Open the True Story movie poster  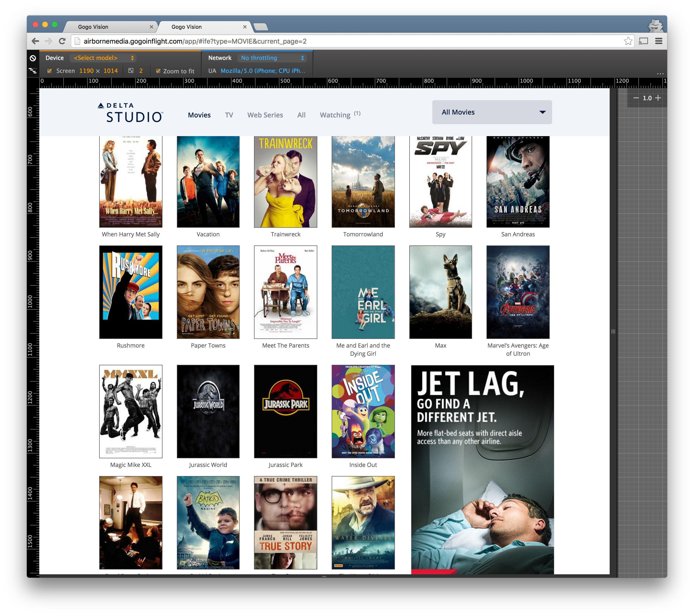285,522
